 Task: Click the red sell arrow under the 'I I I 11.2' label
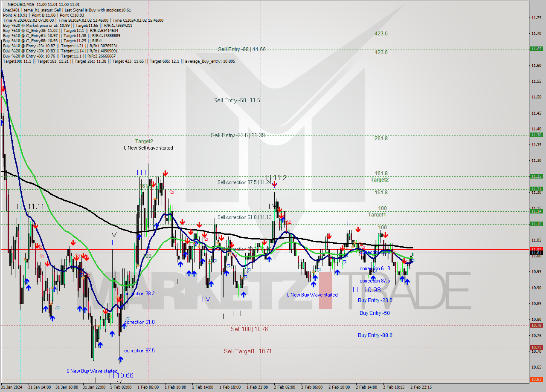275,184
